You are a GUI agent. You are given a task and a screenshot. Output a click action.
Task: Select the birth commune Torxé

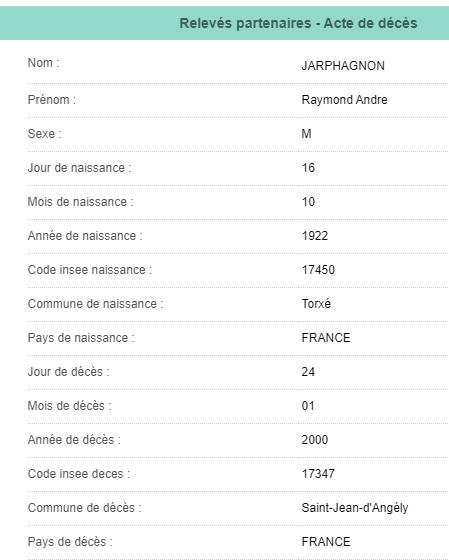(x=316, y=304)
